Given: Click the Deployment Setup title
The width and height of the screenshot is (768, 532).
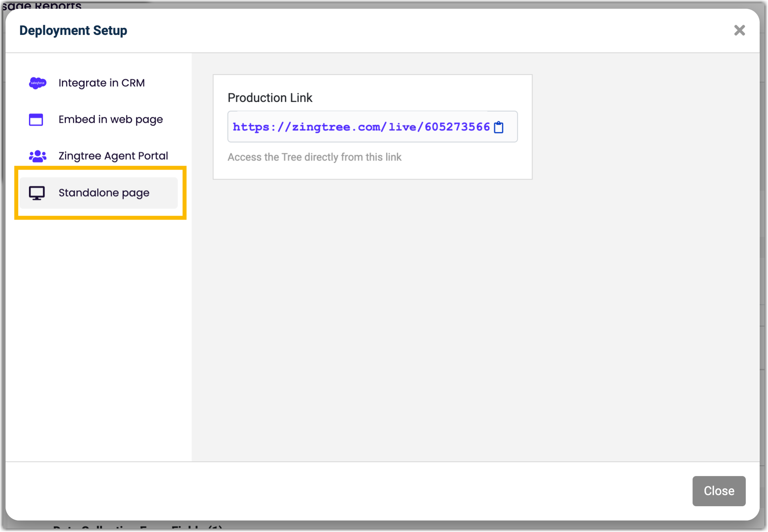Looking at the screenshot, I should point(73,31).
